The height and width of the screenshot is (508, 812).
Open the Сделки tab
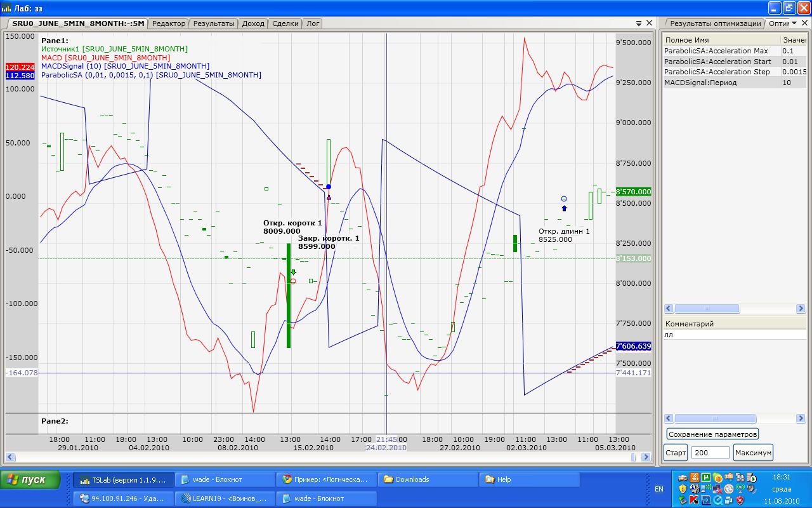tap(285, 23)
